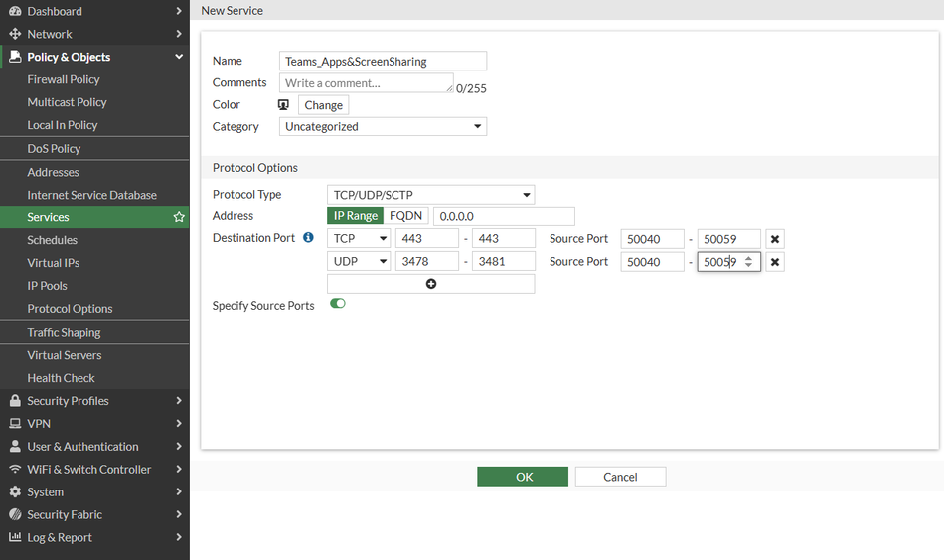This screenshot has width=944, height=560.
Task: Click the OK button
Action: tap(523, 477)
